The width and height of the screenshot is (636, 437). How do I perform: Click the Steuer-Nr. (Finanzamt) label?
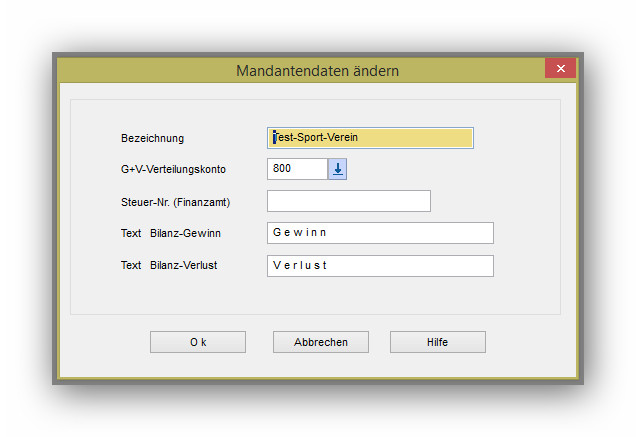(175, 202)
